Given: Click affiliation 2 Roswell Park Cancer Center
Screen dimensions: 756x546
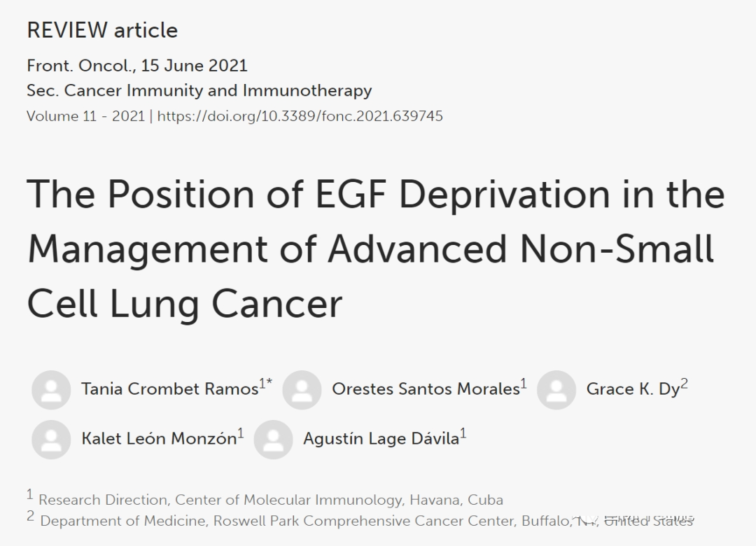Looking at the screenshot, I should (366, 521).
